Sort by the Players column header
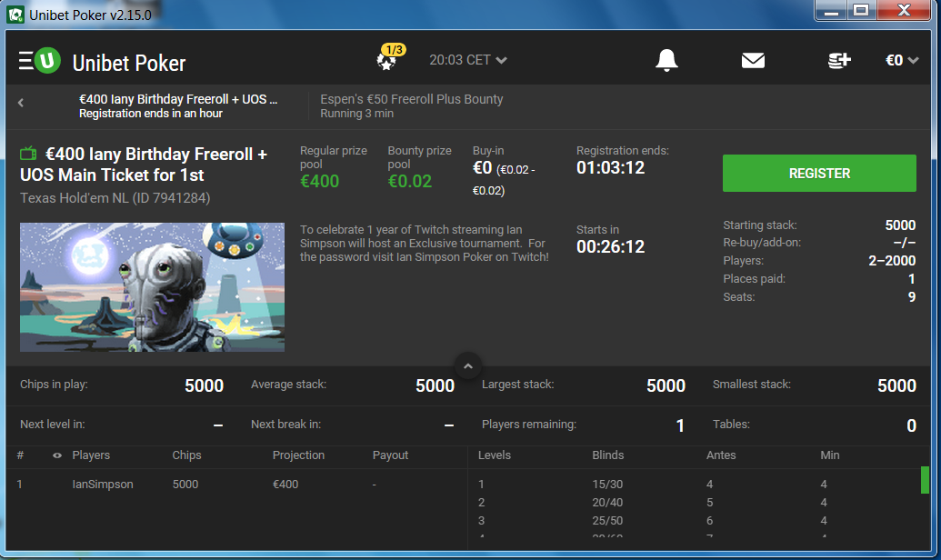 (x=91, y=455)
